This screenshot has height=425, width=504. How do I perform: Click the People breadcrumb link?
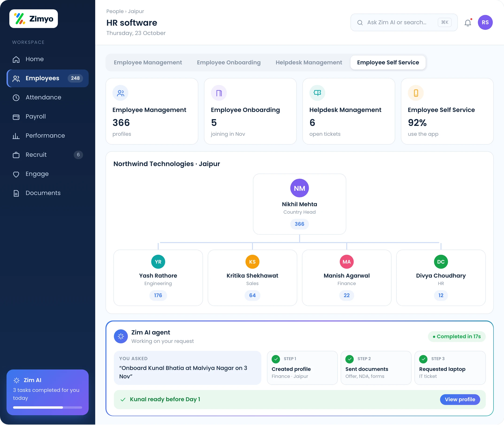tap(115, 11)
